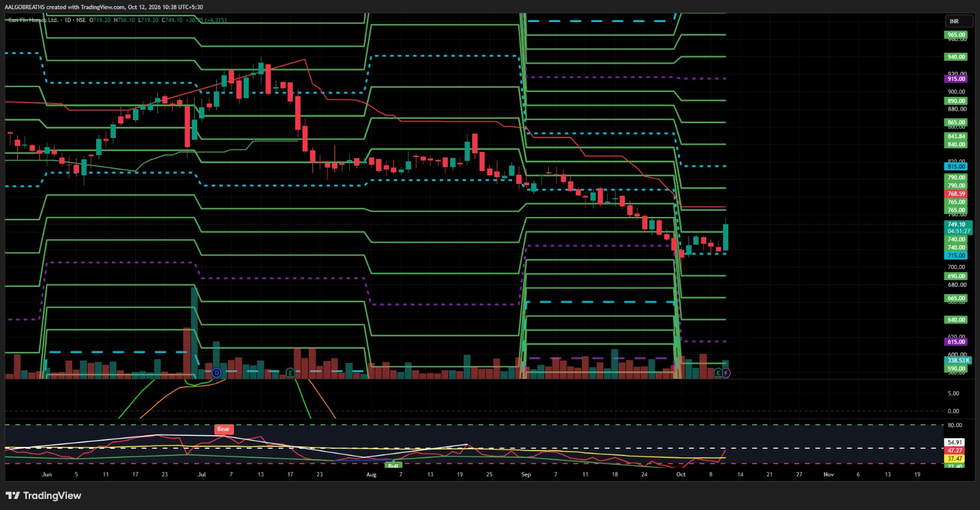Open the INR currency selector
The image size is (980, 510).
(959, 21)
